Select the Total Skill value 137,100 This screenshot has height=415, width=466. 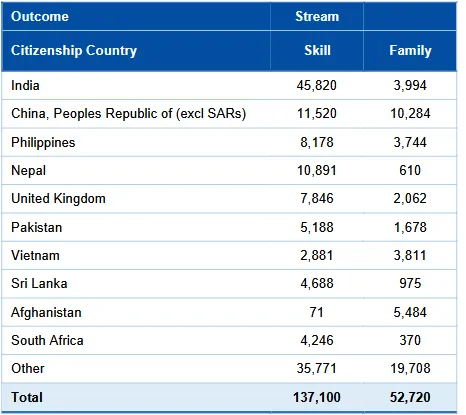point(317,397)
